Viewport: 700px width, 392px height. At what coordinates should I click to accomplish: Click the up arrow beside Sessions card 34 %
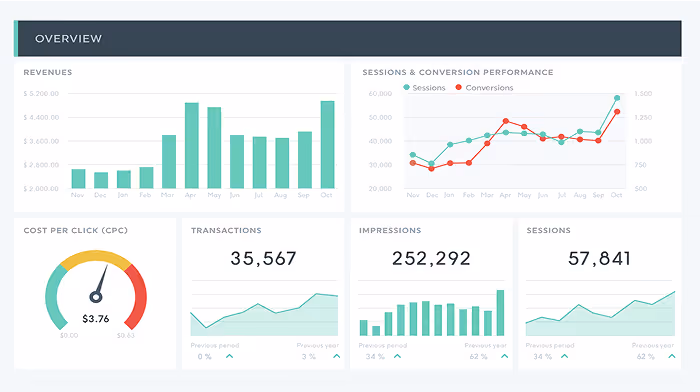click(565, 356)
